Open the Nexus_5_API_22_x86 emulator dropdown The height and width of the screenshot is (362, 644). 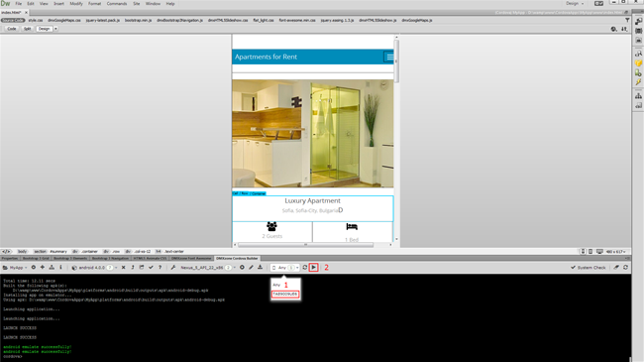point(207,268)
